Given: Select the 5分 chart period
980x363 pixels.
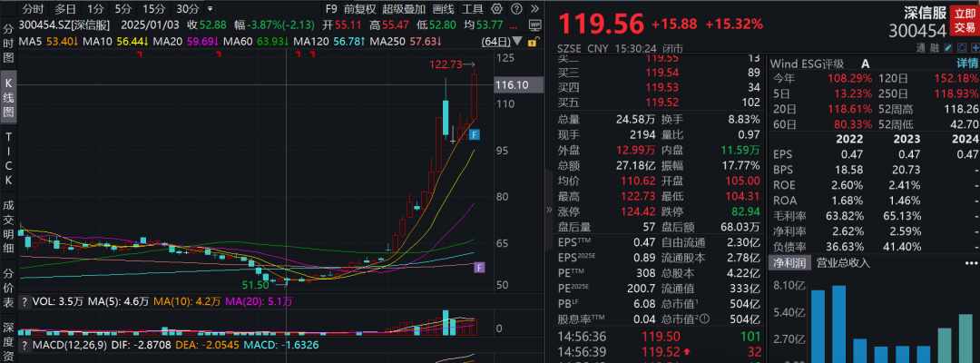Looking at the screenshot, I should 122,9.
